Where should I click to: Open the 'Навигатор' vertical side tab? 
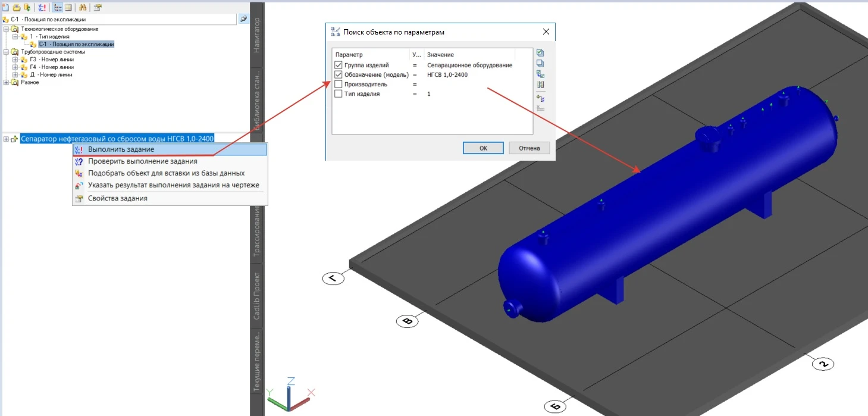tap(257, 36)
